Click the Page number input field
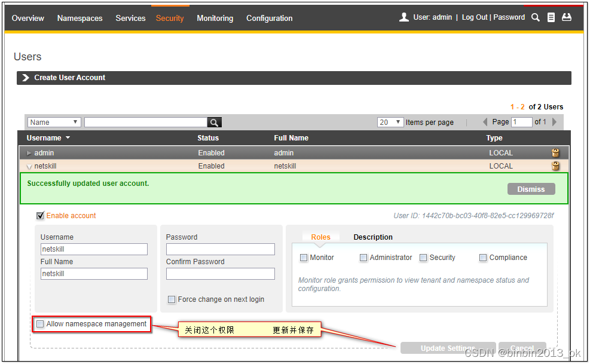The width and height of the screenshot is (590, 364). point(521,121)
